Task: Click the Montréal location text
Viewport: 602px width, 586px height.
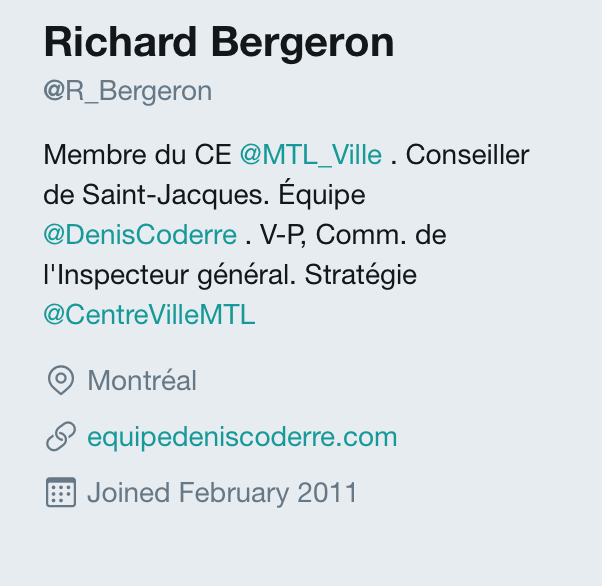Action: click(142, 381)
